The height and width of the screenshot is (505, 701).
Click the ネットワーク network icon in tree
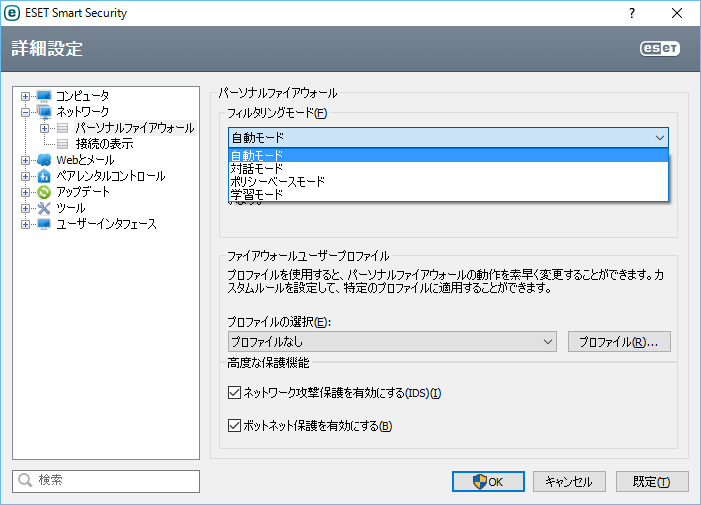click(x=44, y=112)
